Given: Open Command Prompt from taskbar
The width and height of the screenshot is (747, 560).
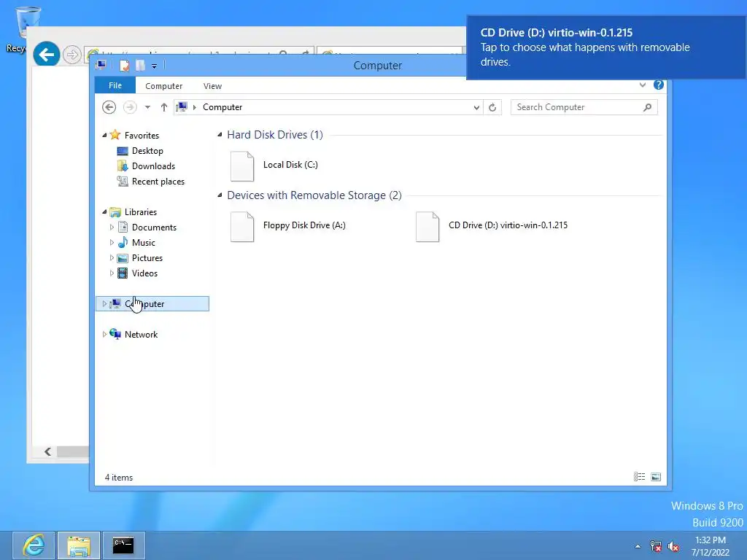Looking at the screenshot, I should 123,545.
